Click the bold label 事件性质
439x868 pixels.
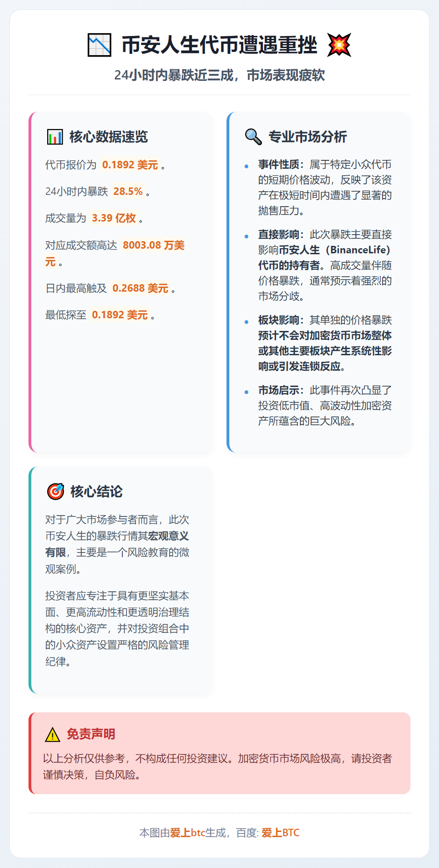pyautogui.click(x=279, y=165)
